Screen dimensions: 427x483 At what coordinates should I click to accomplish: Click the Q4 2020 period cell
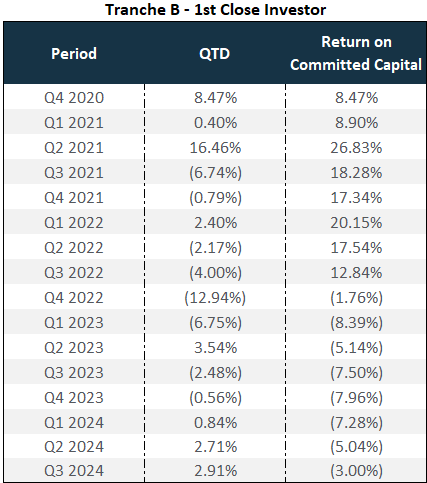tap(74, 98)
